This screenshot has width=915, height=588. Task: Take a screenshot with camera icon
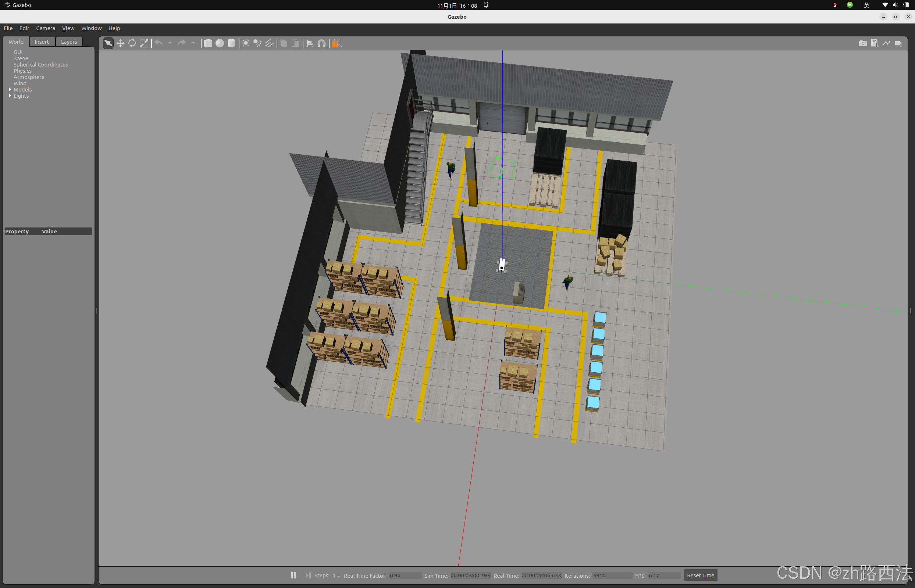pyautogui.click(x=863, y=43)
